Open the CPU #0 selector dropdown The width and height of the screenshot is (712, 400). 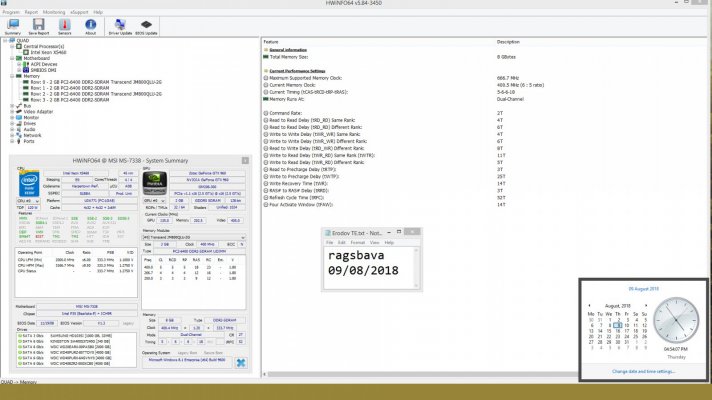coord(28,201)
